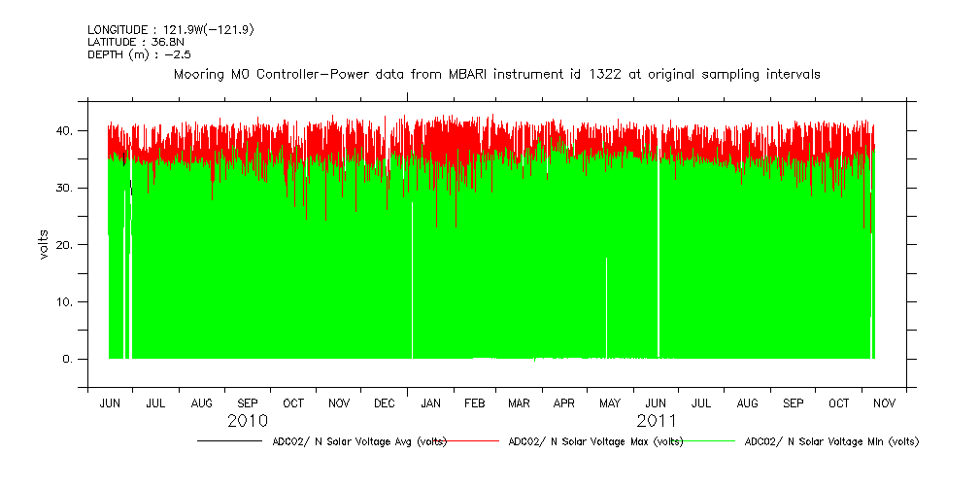This screenshot has height=490, width=980.
Task: Click the ADC02 Solar Voltage Max legend label
Action: point(595,441)
